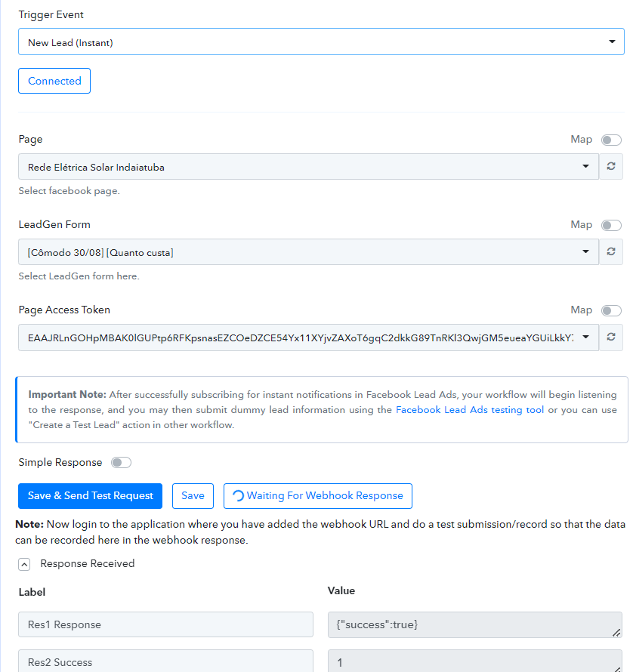Collapse the Response Received section
The height and width of the screenshot is (672, 633).
(x=24, y=565)
